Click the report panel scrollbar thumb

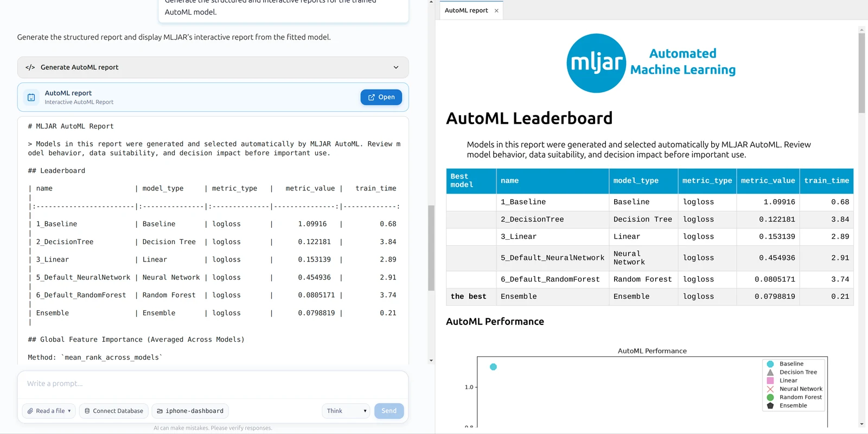[861, 73]
